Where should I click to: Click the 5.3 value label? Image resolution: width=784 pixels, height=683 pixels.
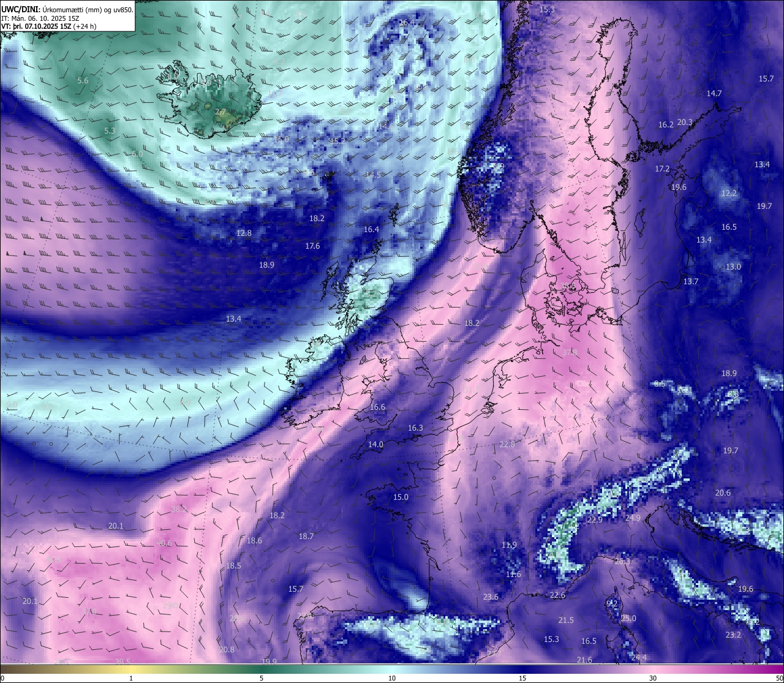tap(110, 131)
